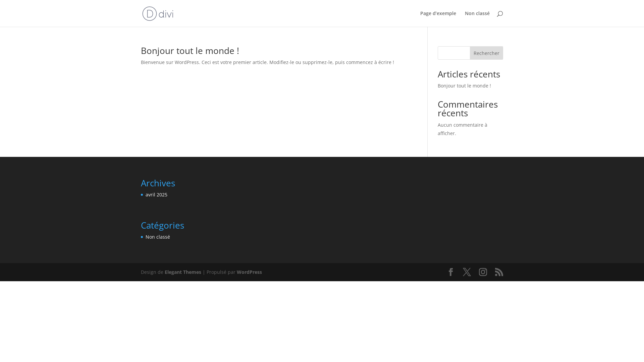Viewport: 644px width, 362px height.
Task: Open the RSS feed icon
Action: pyautogui.click(x=499, y=272)
